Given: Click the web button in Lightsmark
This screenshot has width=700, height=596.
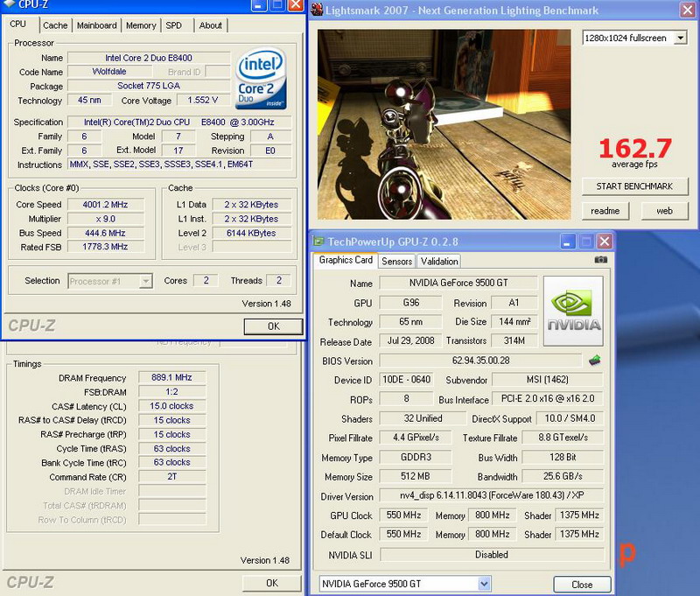Looking at the screenshot, I should pyautogui.click(x=665, y=211).
